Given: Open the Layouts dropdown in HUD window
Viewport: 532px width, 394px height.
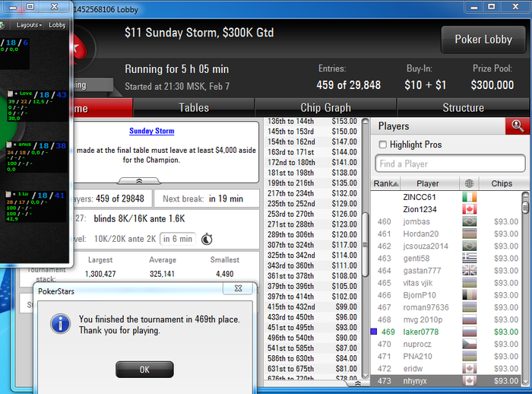Looking at the screenshot, I should tap(29, 25).
